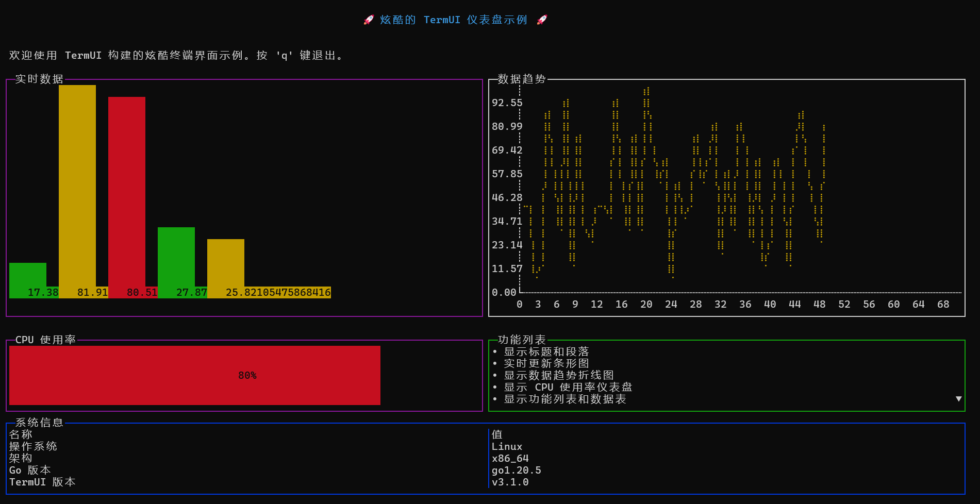Click the red CPU 使用率 gauge bar

(195, 375)
